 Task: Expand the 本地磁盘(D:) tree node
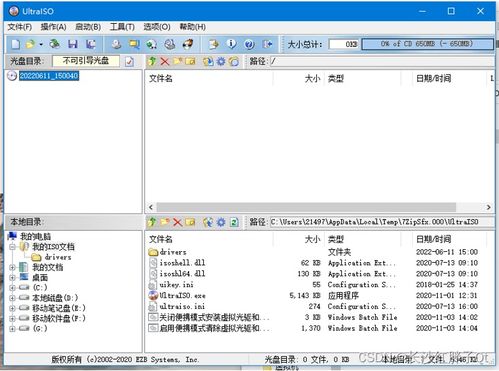tap(12, 298)
